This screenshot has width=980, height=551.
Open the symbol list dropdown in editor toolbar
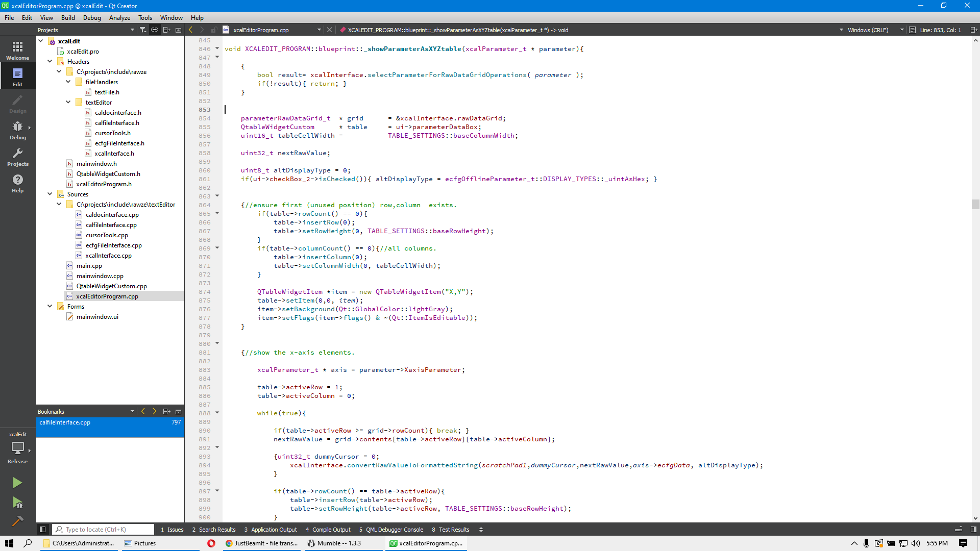[x=841, y=30]
